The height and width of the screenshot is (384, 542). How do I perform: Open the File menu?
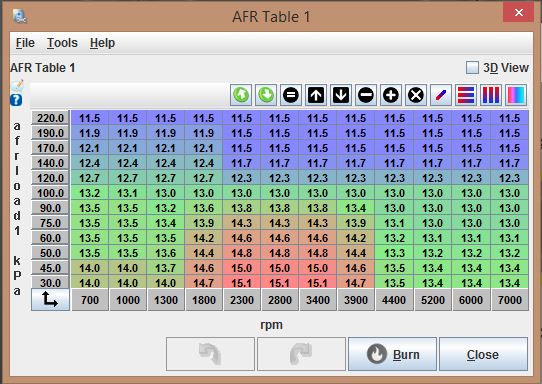25,43
